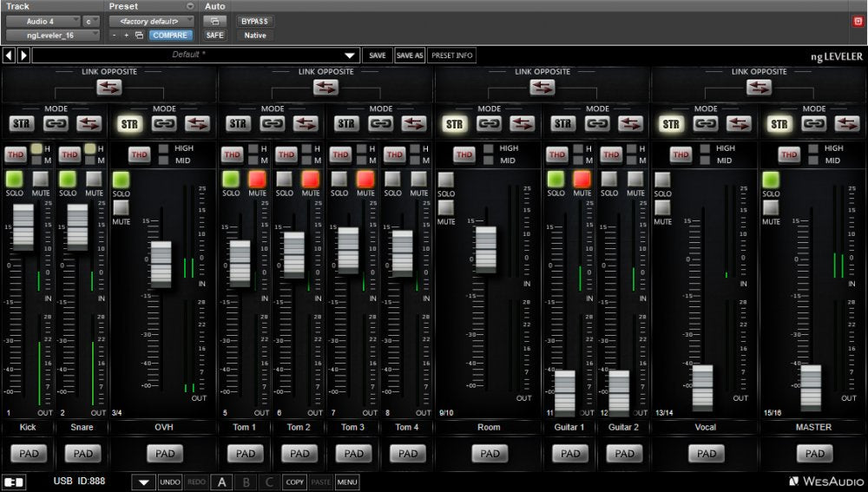Image resolution: width=868 pixels, height=492 pixels.
Task: Toggle solo on the Kick channel
Action: pyautogui.click(x=14, y=179)
